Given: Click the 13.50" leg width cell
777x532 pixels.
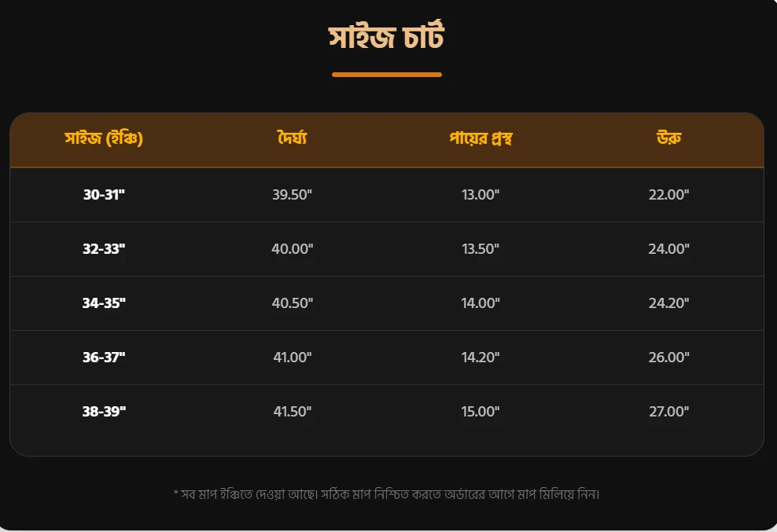Looking at the screenshot, I should pos(481,248).
